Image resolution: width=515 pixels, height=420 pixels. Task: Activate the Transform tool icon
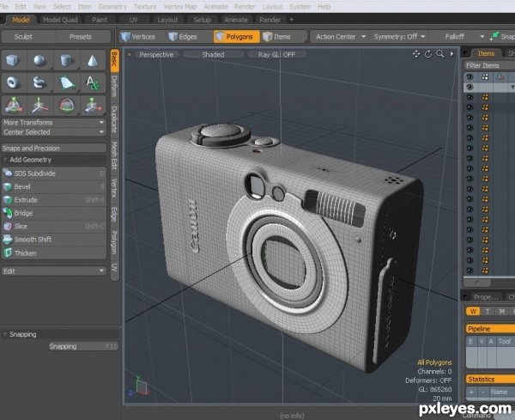pos(13,106)
